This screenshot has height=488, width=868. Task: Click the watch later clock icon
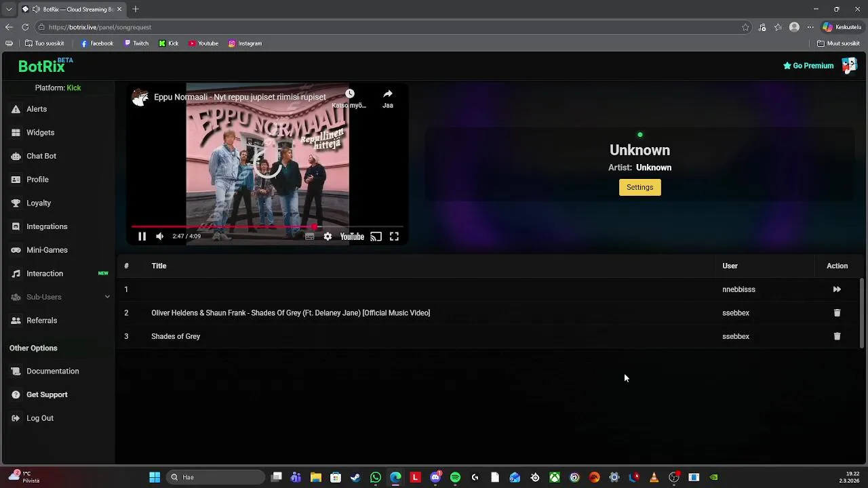349,94
